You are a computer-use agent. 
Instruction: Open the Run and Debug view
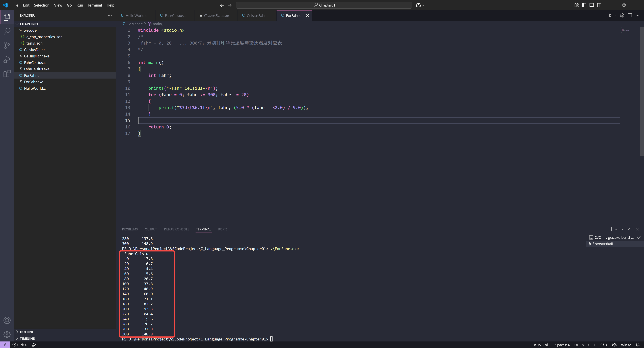tap(7, 59)
